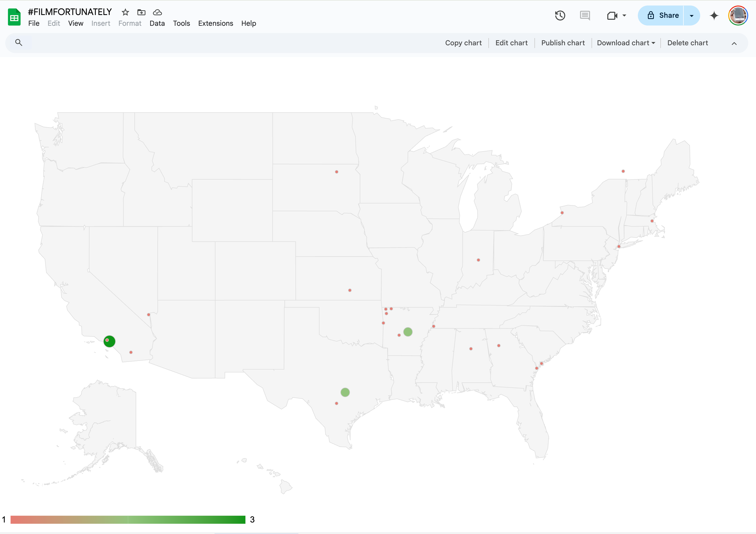Click the red-to-green color legend bar

[x=128, y=519]
